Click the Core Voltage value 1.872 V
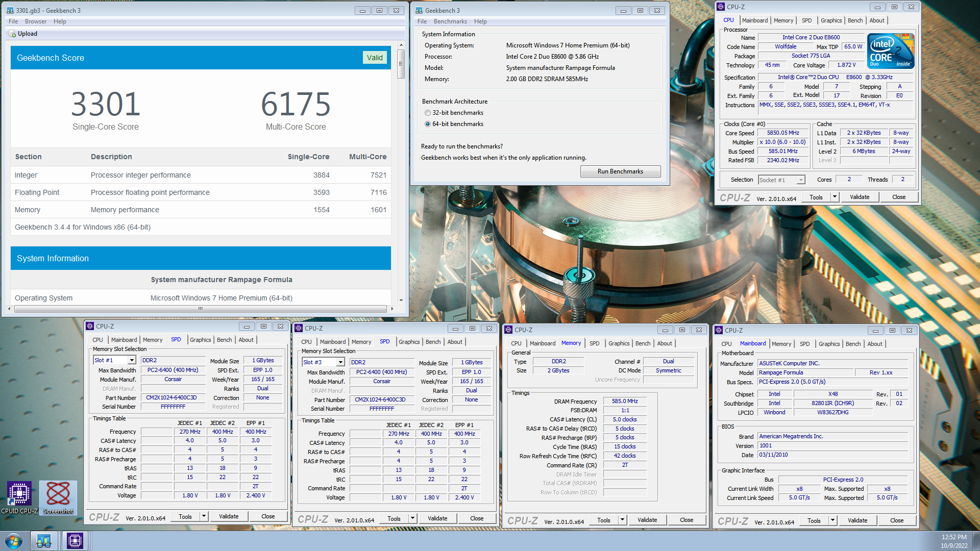The width and height of the screenshot is (980, 551). point(846,65)
